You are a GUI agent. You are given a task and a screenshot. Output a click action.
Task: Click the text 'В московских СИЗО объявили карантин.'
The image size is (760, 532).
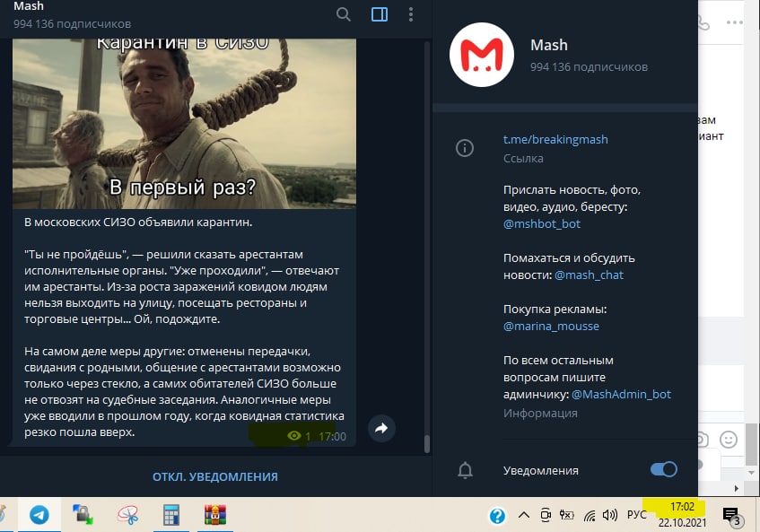[138, 222]
